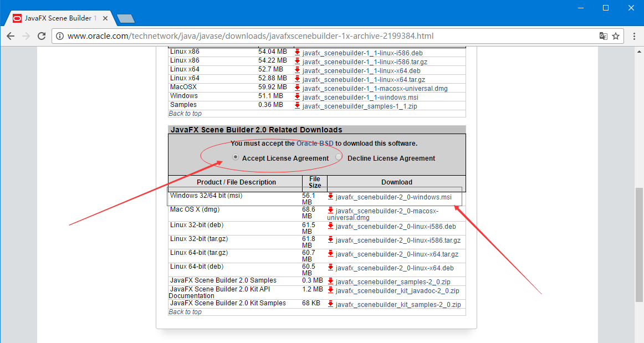Click the site info icon in address bar

[59, 36]
